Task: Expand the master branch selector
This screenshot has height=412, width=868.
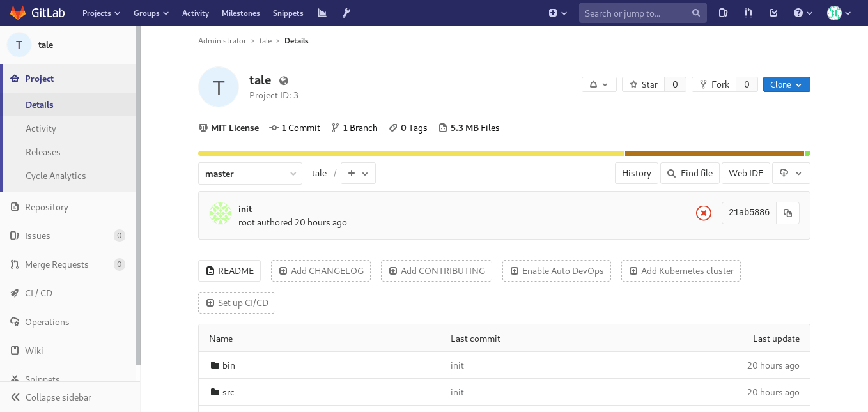Action: click(x=250, y=174)
